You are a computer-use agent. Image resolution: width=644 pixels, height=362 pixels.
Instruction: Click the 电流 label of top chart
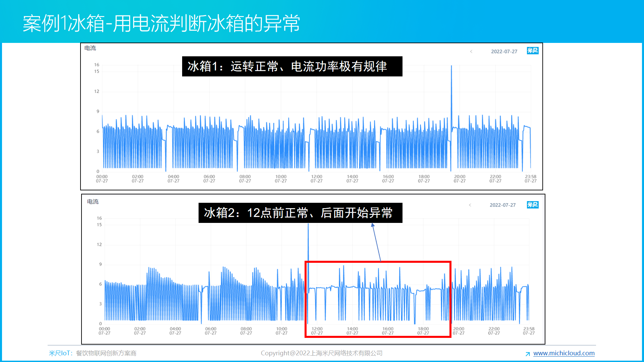coord(90,48)
